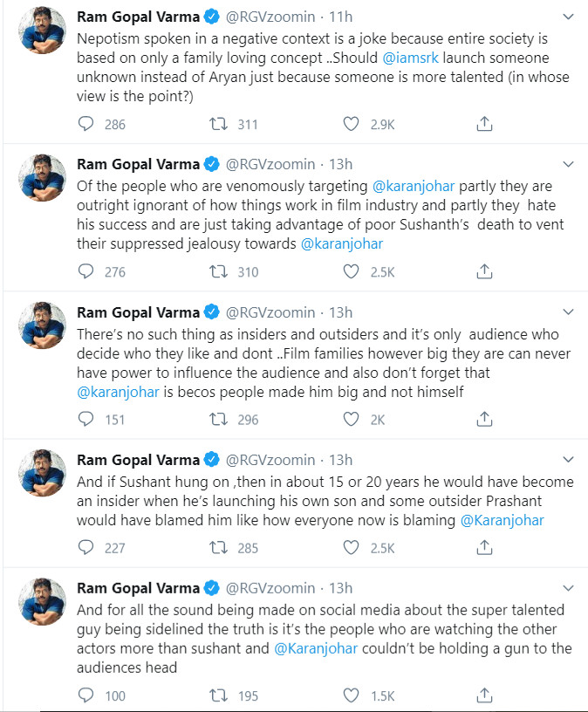Expand chevron menu on the last tweet
Screen dimensions: 588x712
tap(568, 588)
